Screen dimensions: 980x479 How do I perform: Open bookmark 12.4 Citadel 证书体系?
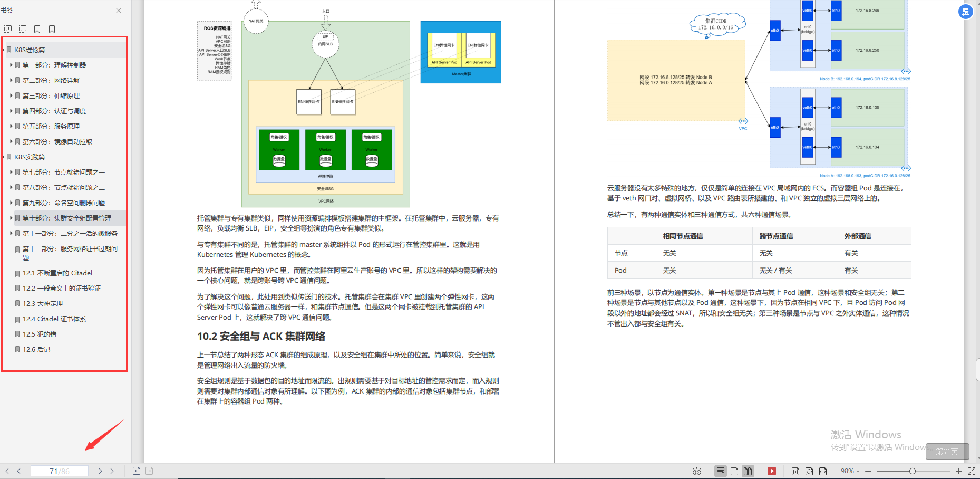[54, 319]
